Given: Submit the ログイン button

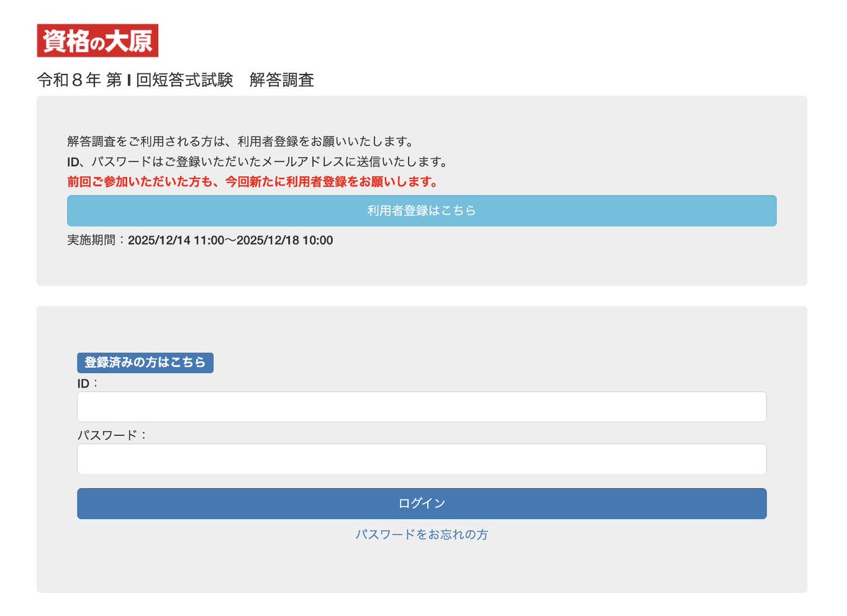Looking at the screenshot, I should click(x=421, y=504).
